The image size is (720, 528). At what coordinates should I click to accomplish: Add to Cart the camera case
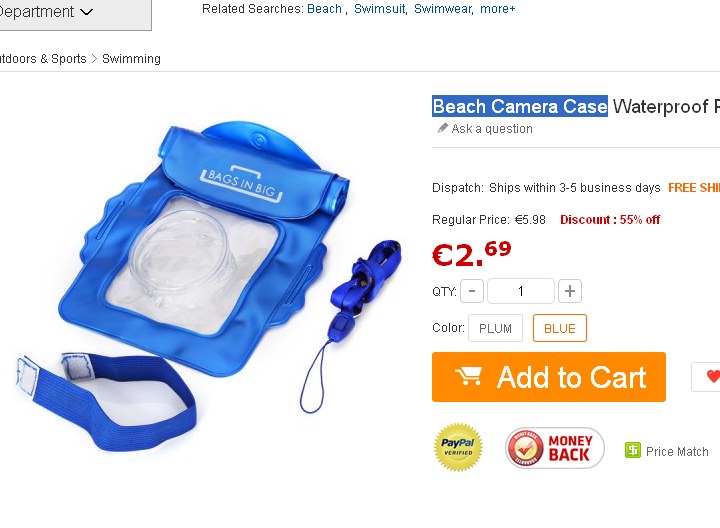[549, 377]
